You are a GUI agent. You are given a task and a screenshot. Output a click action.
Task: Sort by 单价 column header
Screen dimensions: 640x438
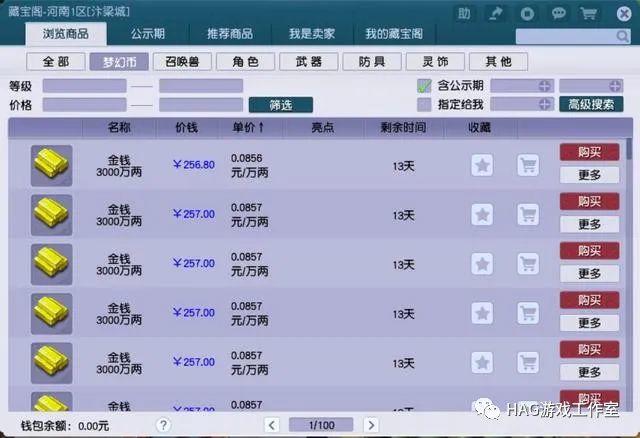(x=249, y=128)
